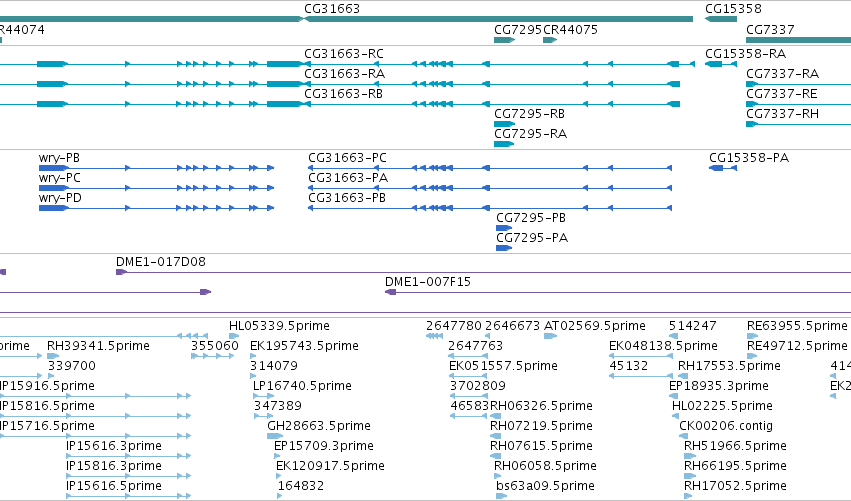Click EST EK048138.5prime label
The width and height of the screenshot is (851, 501).
coord(663,346)
